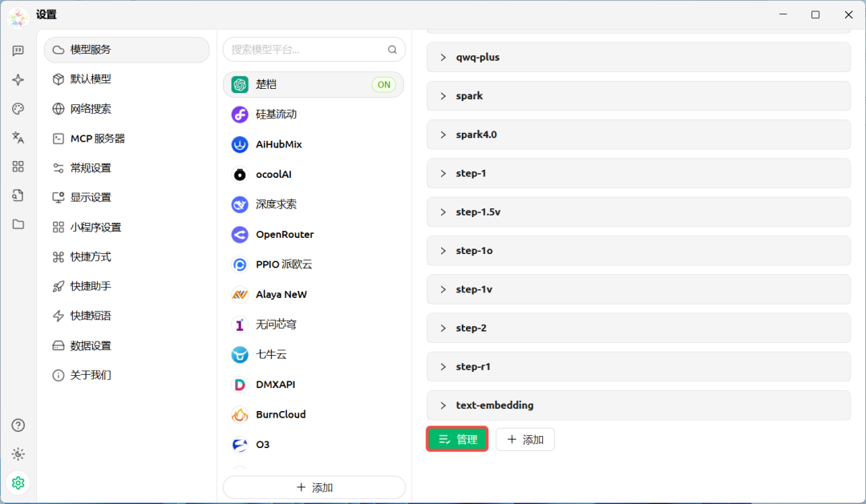The width and height of the screenshot is (866, 504).
Task: Open 显示设置 settings section
Action: [127, 197]
